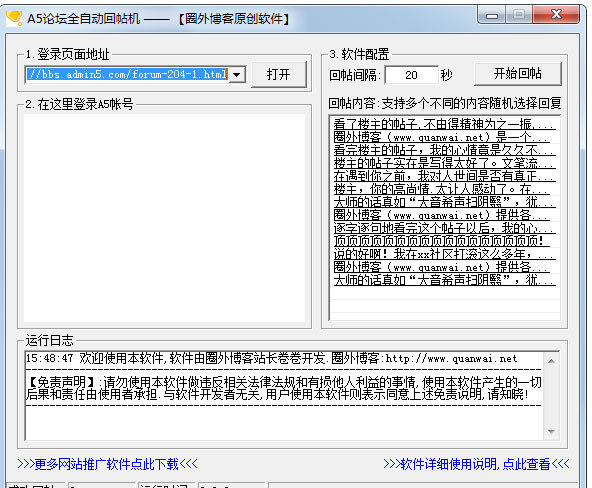Select reply entry 说的好啊！我在xx社区
Image resolution: width=592 pixels, height=488 pixels.
444,254
